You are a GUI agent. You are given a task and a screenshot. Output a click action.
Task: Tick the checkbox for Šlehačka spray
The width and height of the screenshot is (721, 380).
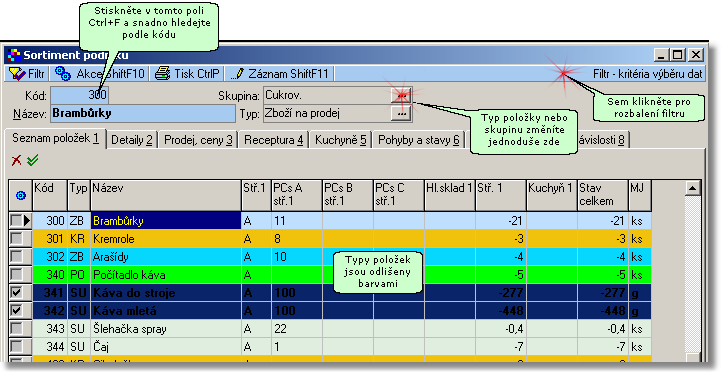16,328
